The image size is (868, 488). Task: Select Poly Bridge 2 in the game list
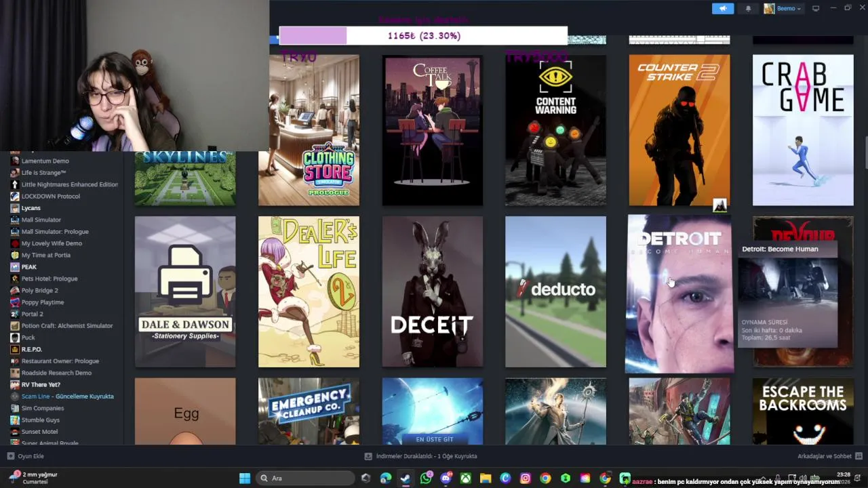coord(40,290)
